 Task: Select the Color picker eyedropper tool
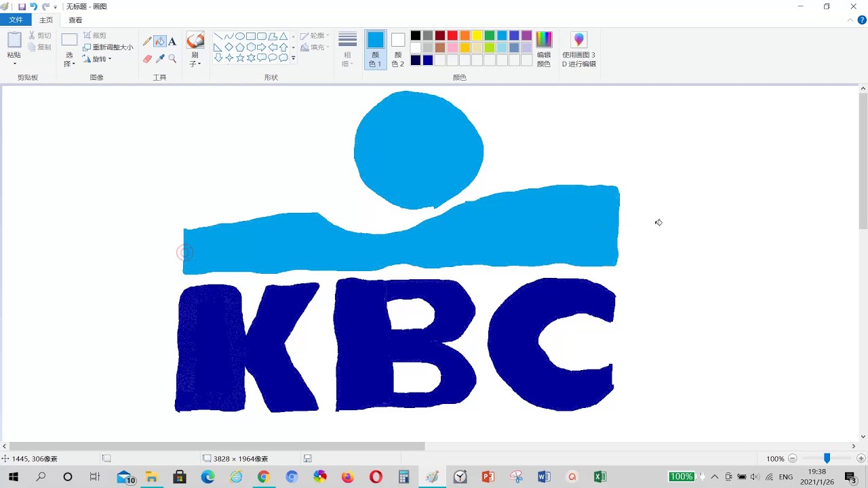pos(160,59)
